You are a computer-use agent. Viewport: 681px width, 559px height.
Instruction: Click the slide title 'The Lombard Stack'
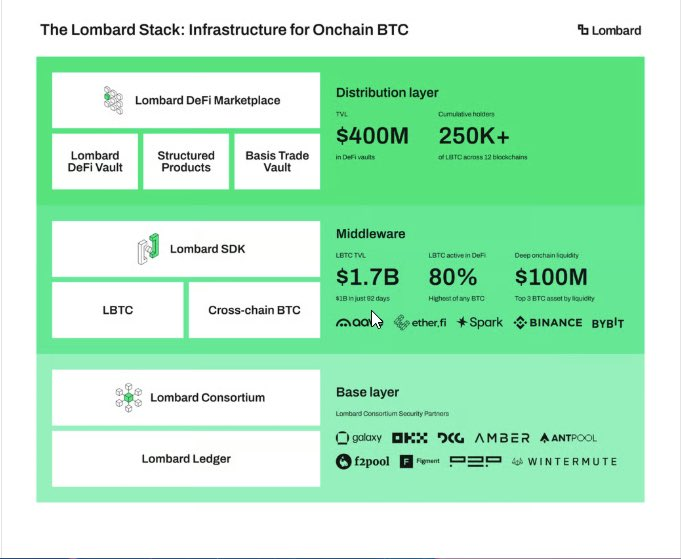[225, 30]
